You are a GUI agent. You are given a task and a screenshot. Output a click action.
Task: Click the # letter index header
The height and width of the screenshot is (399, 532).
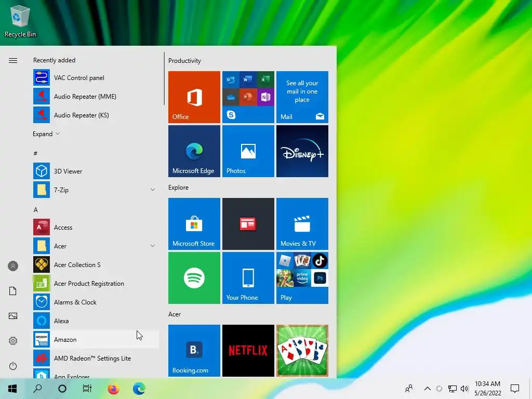point(35,153)
